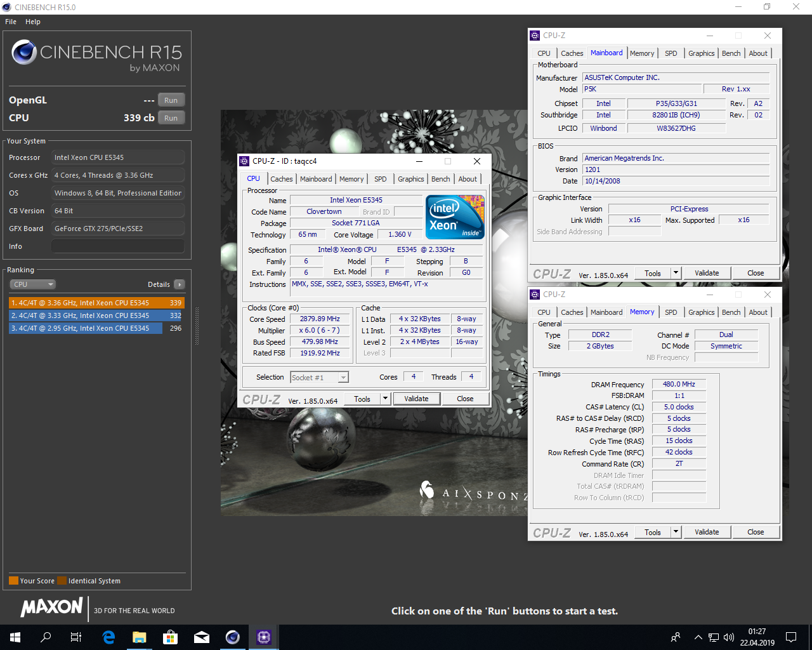Launch Microsoft Edge from taskbar

point(108,637)
